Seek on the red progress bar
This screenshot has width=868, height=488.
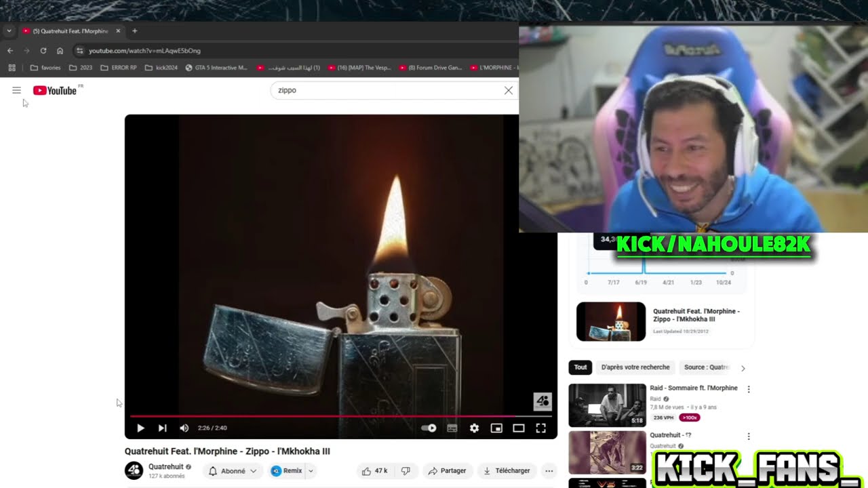click(341, 415)
